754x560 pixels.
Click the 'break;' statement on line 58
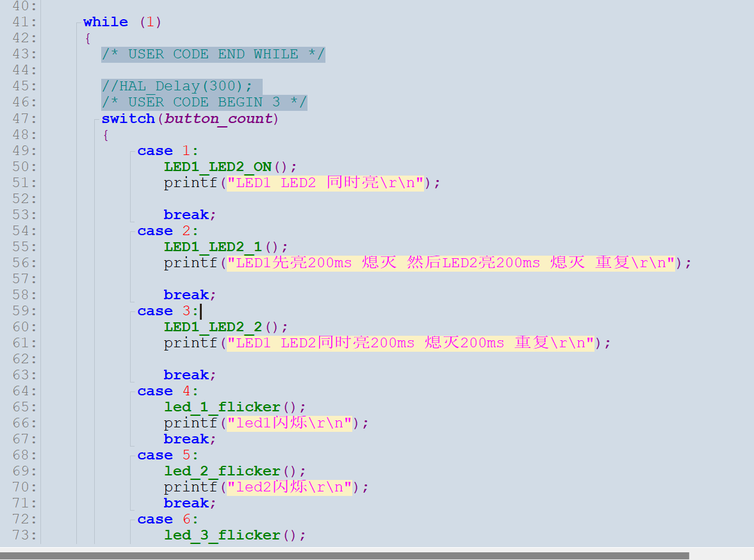point(190,295)
